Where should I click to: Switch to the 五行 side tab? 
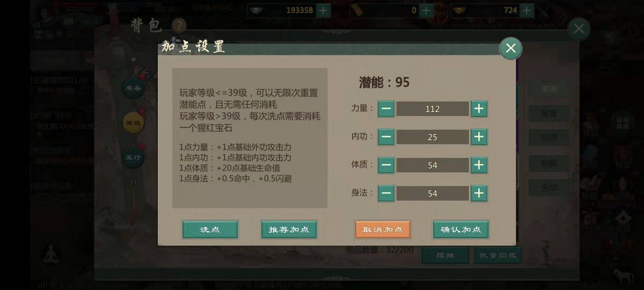tap(133, 157)
